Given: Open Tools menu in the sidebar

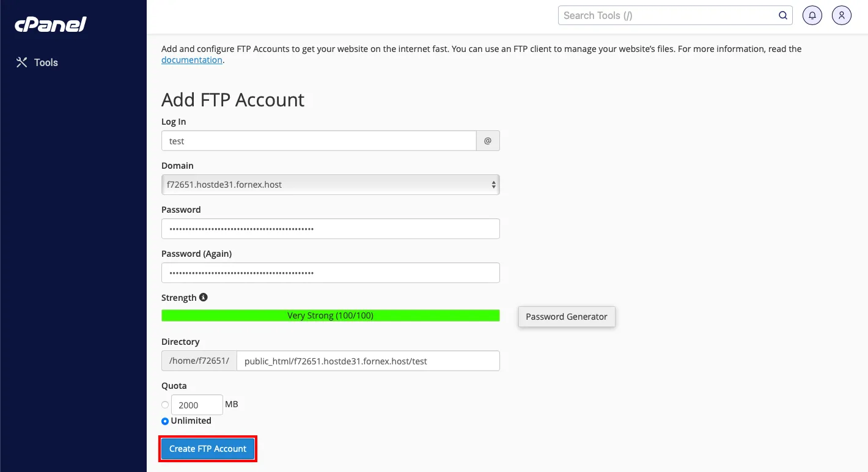Looking at the screenshot, I should pyautogui.click(x=37, y=62).
